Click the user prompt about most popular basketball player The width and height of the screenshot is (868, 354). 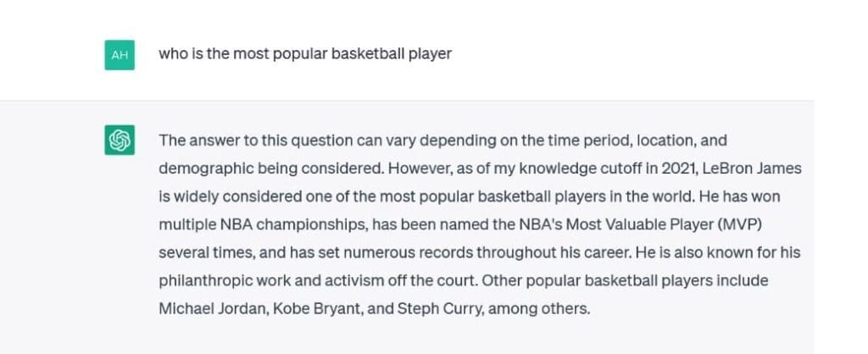305,53
